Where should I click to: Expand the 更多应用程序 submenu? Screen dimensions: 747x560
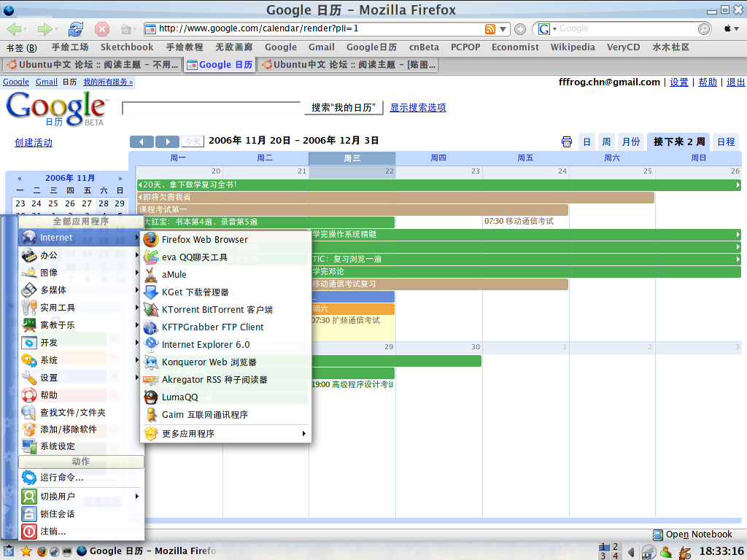click(x=225, y=433)
